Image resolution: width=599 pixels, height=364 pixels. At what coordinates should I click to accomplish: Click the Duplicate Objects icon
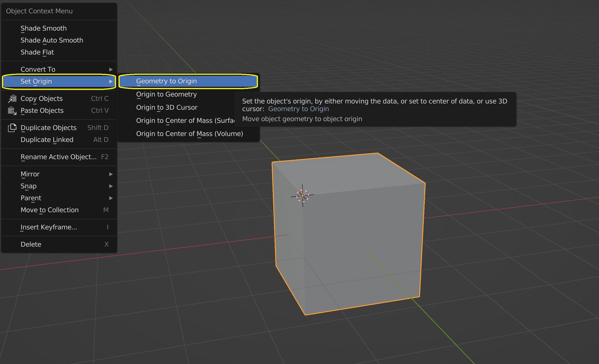pyautogui.click(x=12, y=128)
